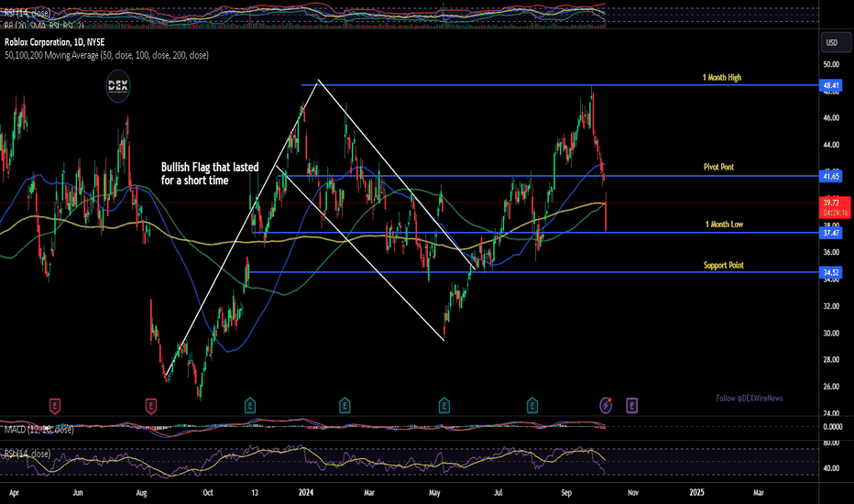854x504 pixels.
Task: Click the 2025 label on the time axis
Action: 696,493
